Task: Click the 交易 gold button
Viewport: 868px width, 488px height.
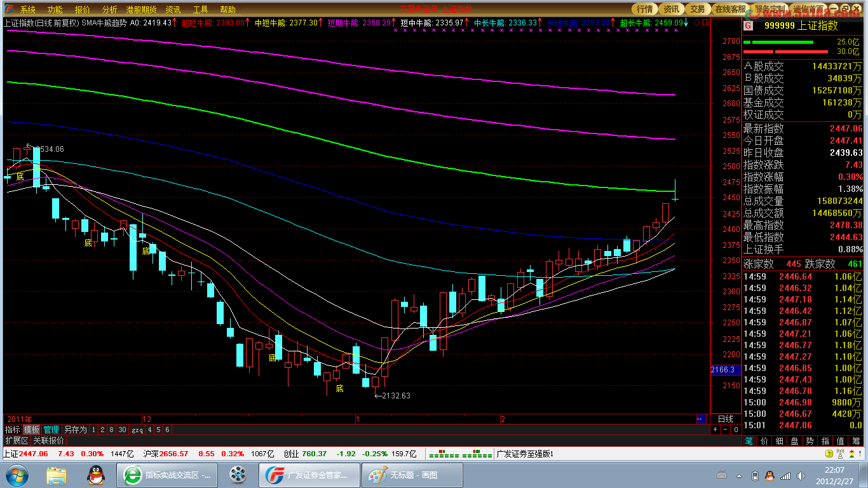Action: coord(697,9)
